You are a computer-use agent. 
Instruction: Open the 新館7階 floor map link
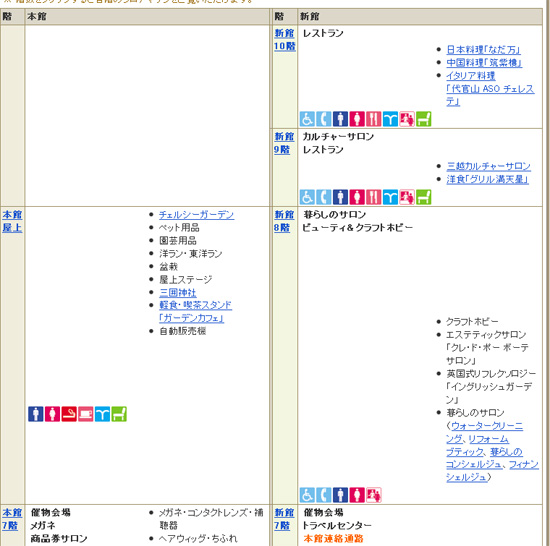click(284, 519)
